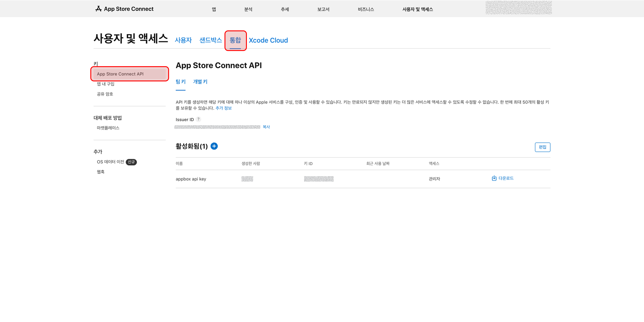Open 앱 내 구입 in sidebar
644x322 pixels.
coord(106,84)
